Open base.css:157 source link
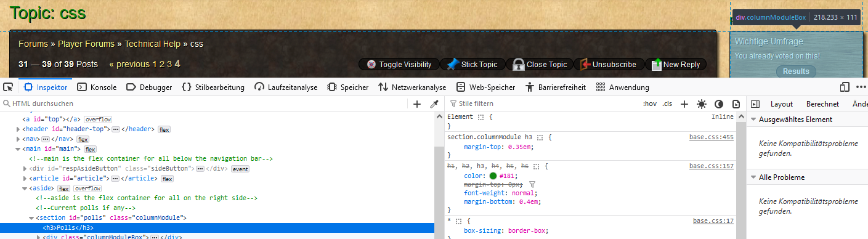This screenshot has width=868, height=239. tap(712, 166)
